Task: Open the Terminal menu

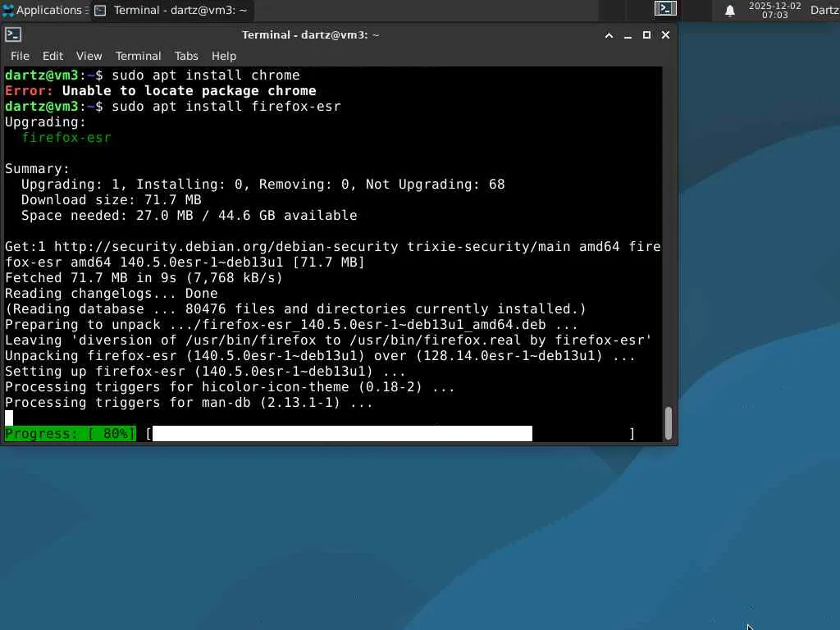Action: (138, 56)
